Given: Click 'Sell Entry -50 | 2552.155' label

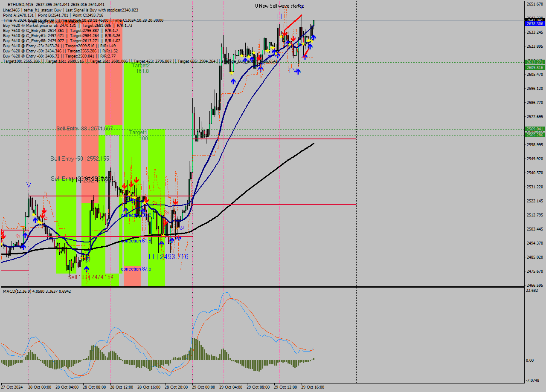Looking at the screenshot, I should [x=80, y=159].
